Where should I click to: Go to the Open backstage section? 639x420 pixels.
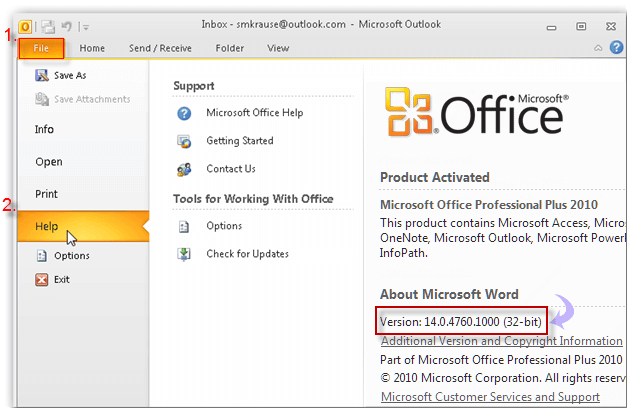tap(49, 162)
